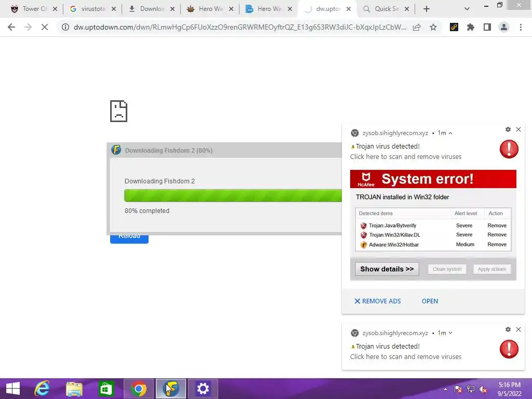Bookmark this page with the star icon

[x=433, y=27]
